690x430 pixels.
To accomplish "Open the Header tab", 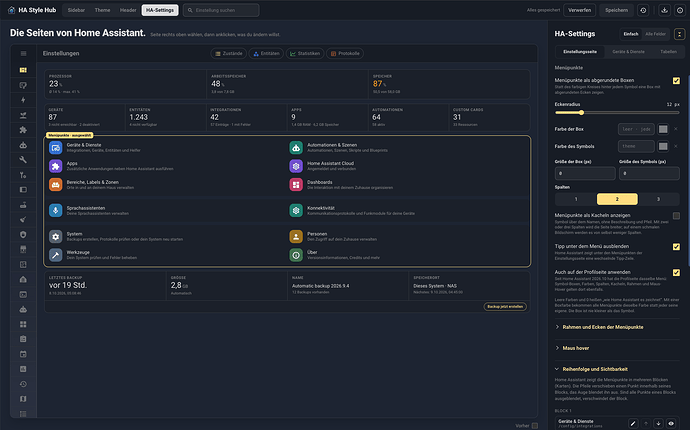I will (128, 10).
